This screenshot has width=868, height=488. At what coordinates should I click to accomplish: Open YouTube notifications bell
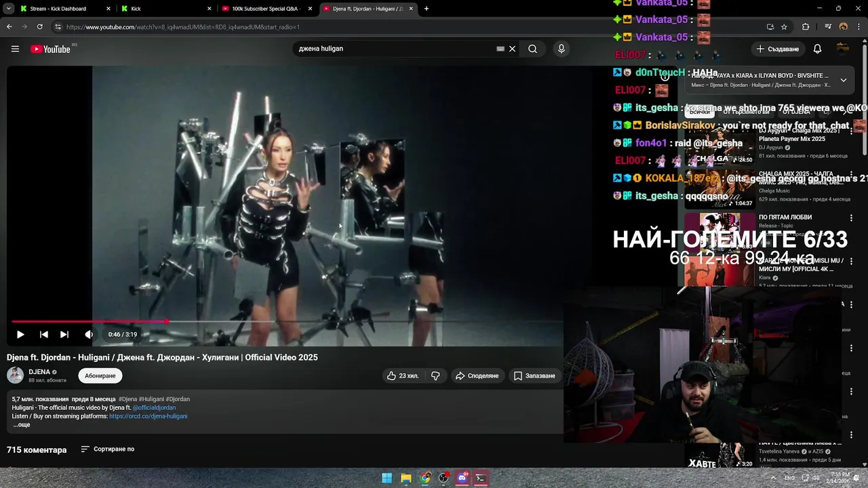[x=817, y=49]
